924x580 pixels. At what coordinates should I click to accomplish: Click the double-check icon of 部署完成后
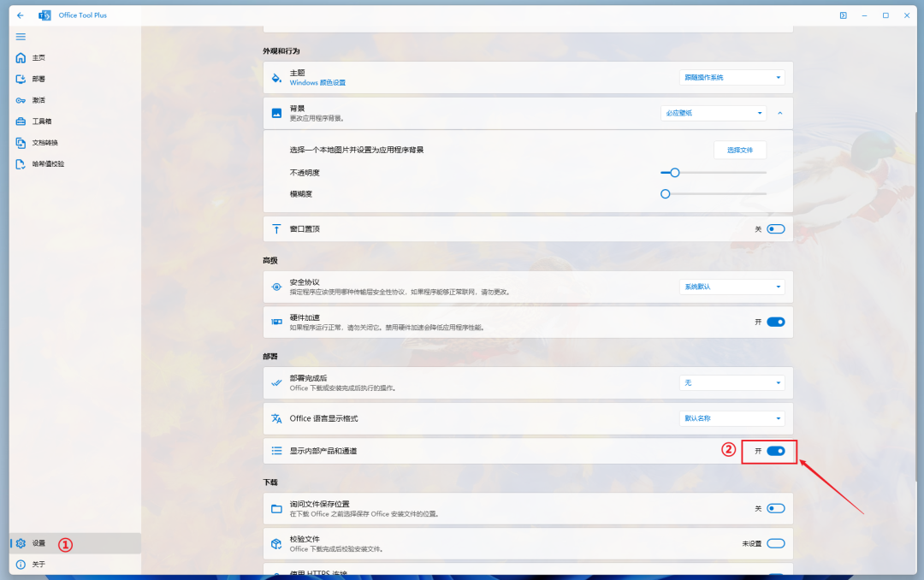point(276,383)
